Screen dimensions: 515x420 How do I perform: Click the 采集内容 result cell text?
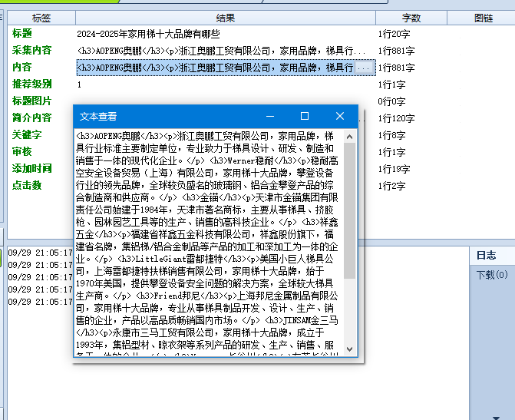(221, 51)
